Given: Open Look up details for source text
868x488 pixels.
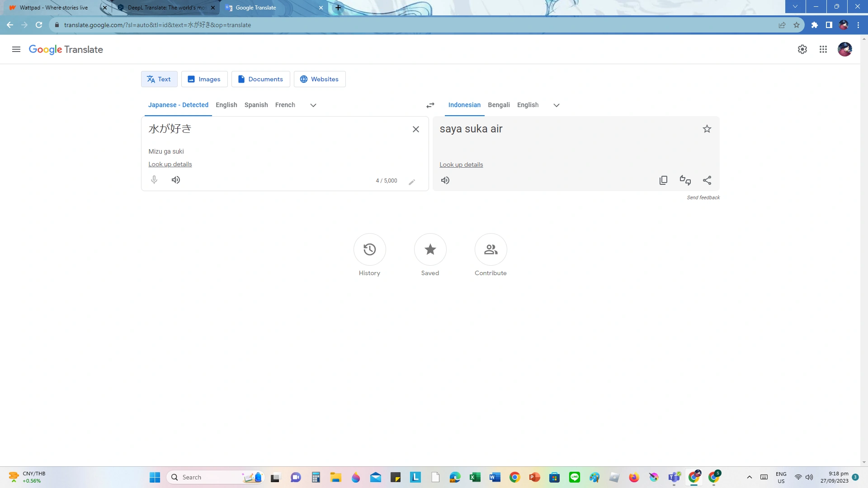Looking at the screenshot, I should click(x=170, y=164).
